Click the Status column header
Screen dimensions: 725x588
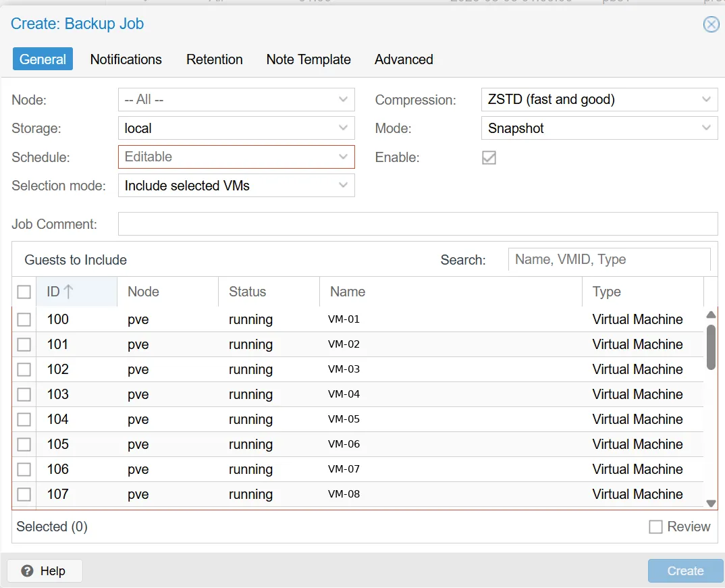click(x=269, y=292)
